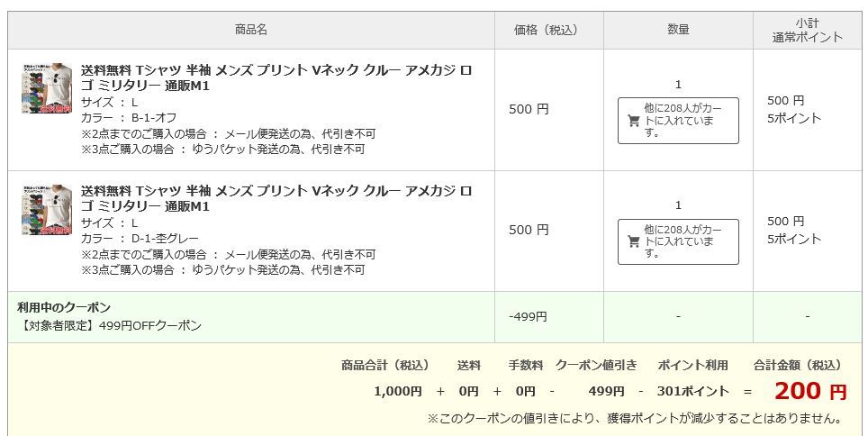This screenshot has height=436, width=868.
Task: Click the 小計 通常ポイント column header
Action: pyautogui.click(x=807, y=30)
